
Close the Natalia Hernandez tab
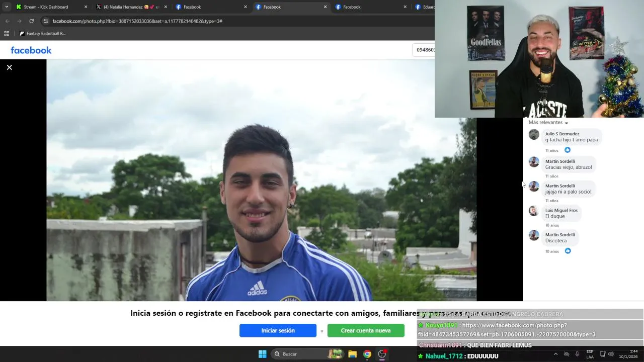click(x=166, y=7)
